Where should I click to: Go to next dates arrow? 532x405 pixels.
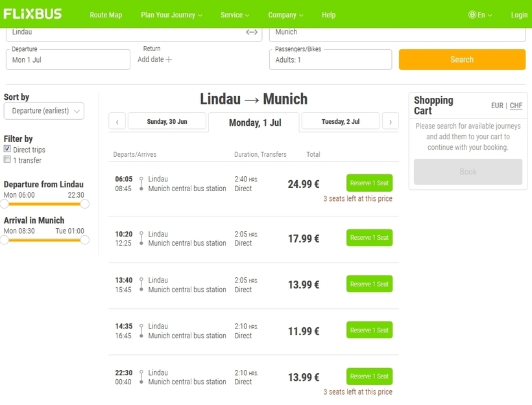[391, 122]
